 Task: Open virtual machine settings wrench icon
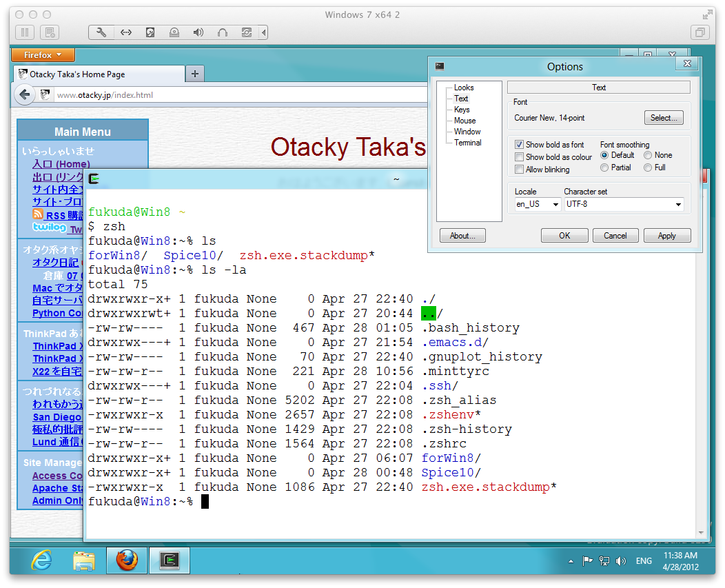pos(101,32)
